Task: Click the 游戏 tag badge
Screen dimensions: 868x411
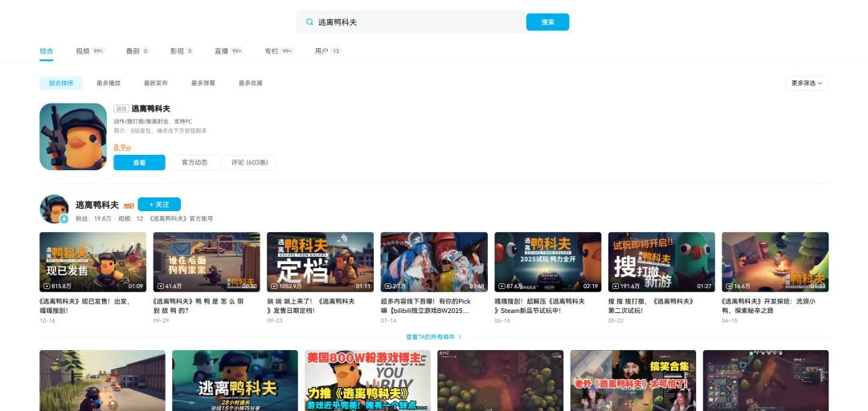Action: [121, 109]
